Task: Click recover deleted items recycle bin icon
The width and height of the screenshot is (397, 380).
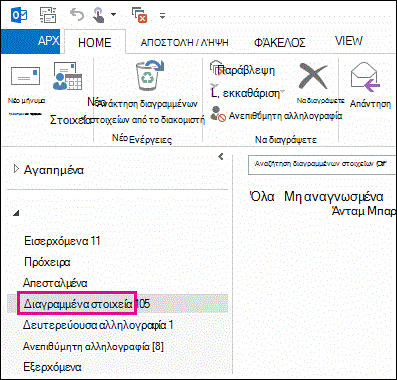Action: point(150,75)
